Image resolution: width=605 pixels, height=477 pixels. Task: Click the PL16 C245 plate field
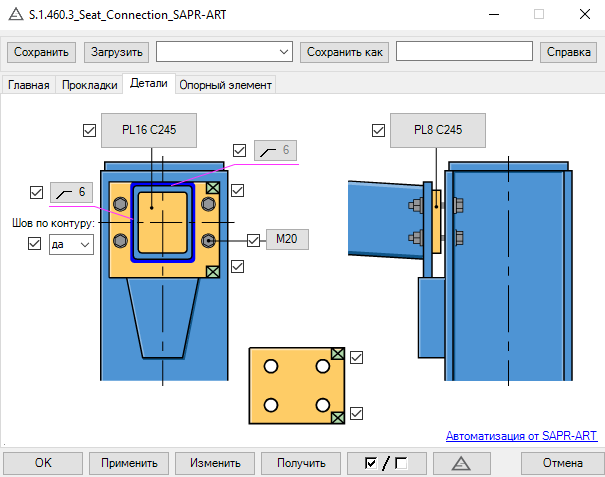[x=149, y=130]
